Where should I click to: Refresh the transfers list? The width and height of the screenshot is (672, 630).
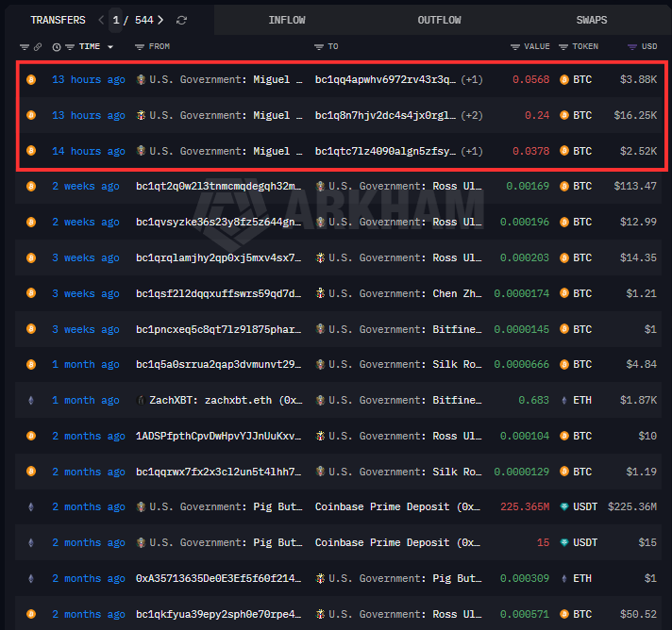click(x=181, y=20)
